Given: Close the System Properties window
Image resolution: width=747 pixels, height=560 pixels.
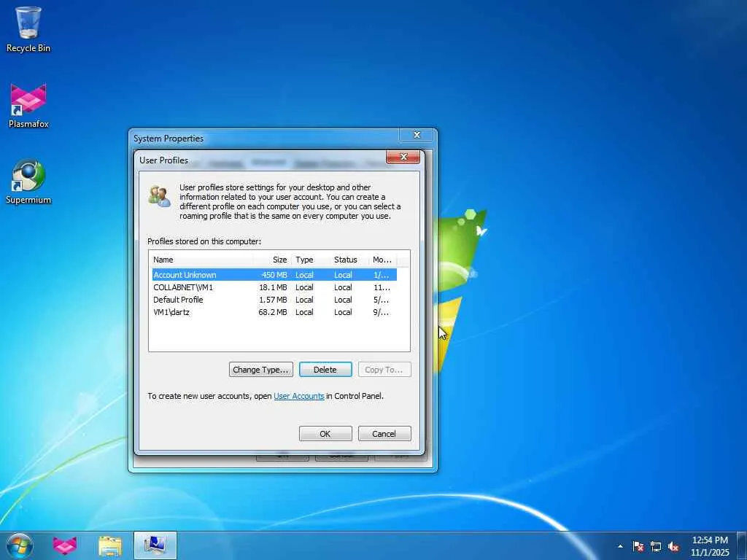Looking at the screenshot, I should [417, 135].
